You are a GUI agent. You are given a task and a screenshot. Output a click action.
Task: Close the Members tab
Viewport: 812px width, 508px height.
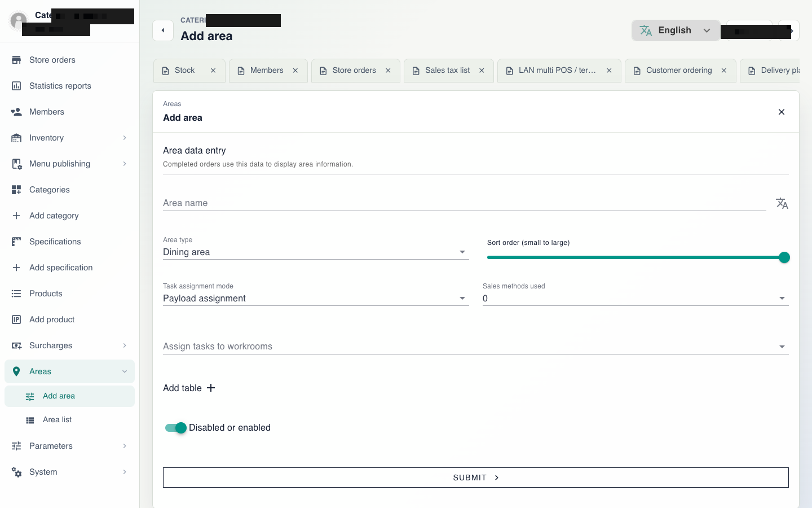point(295,71)
